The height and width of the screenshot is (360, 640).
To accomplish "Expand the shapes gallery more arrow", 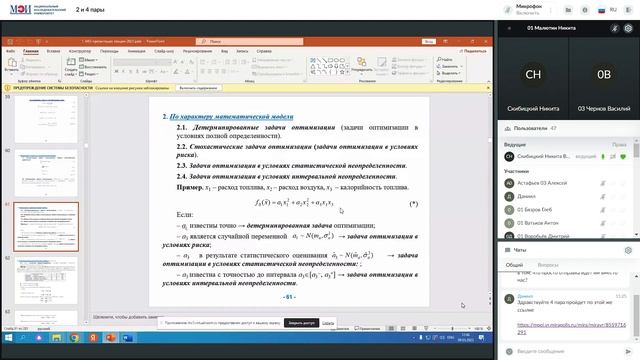I will (347, 71).
